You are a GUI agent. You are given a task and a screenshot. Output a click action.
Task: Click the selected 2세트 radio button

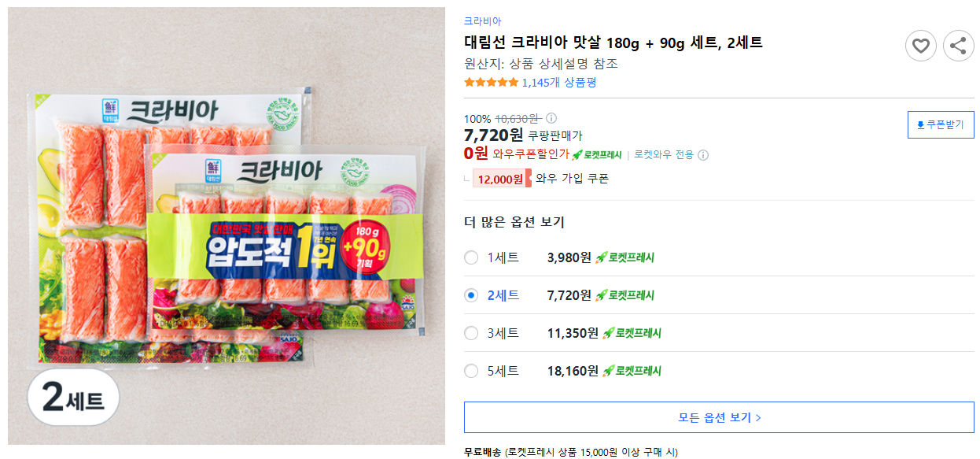pos(472,294)
